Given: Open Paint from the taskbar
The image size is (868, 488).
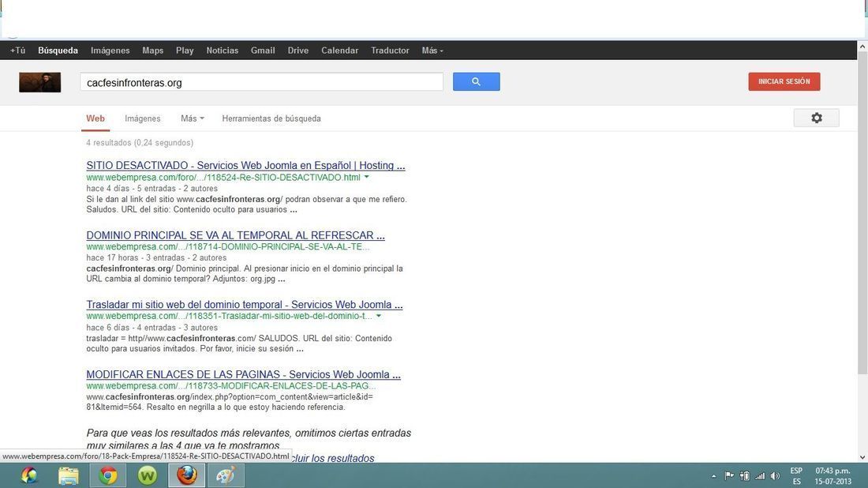Looking at the screenshot, I should (226, 476).
